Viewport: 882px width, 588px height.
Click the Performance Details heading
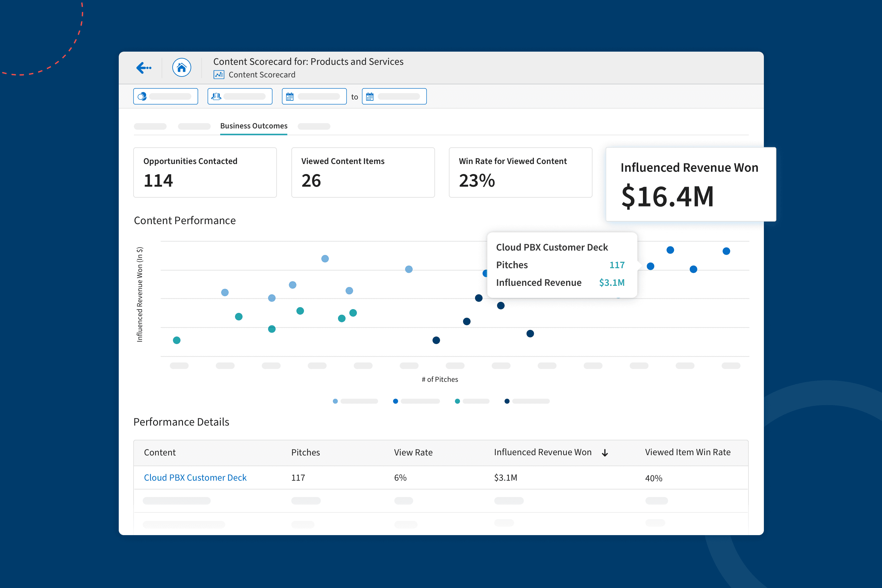coord(181,422)
